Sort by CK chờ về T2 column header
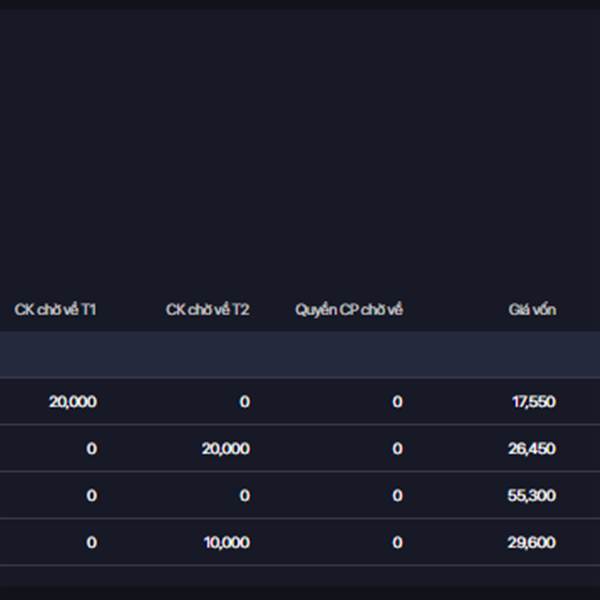The height and width of the screenshot is (600, 600). tap(208, 310)
